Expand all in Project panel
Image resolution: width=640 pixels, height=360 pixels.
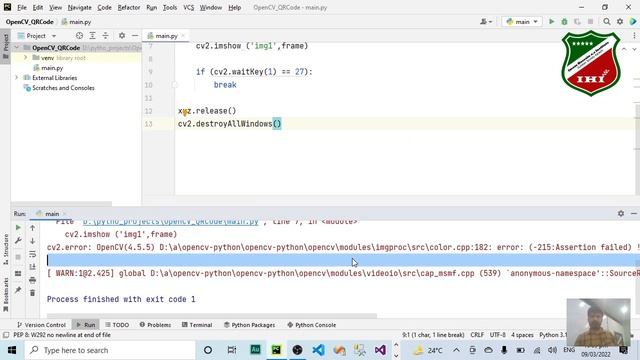point(92,36)
